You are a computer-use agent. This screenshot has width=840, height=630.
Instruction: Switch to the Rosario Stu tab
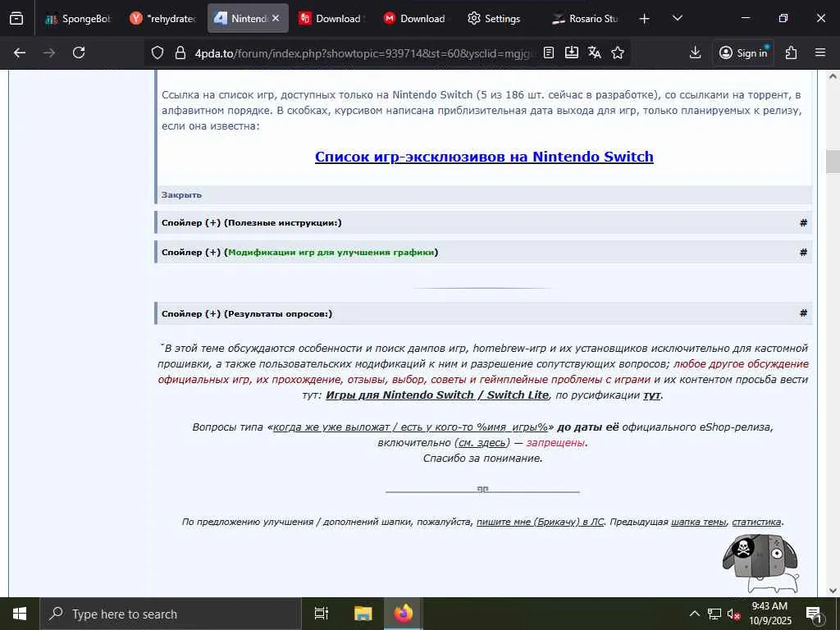click(586, 18)
